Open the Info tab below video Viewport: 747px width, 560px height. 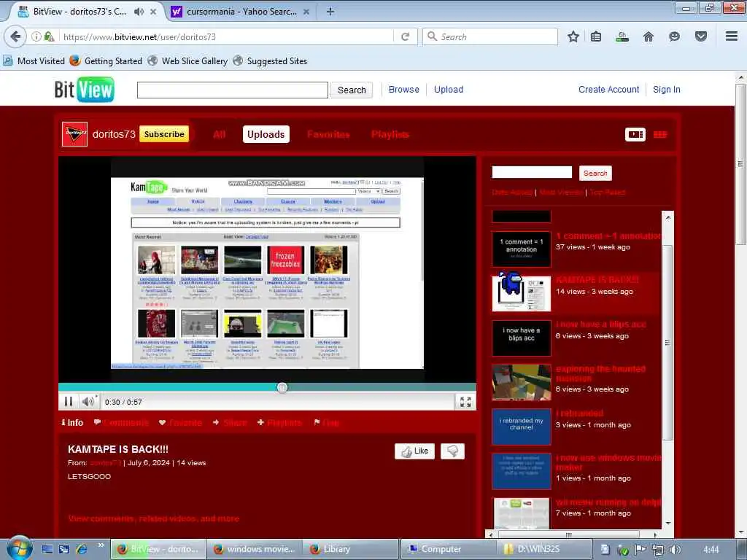pyautogui.click(x=72, y=422)
